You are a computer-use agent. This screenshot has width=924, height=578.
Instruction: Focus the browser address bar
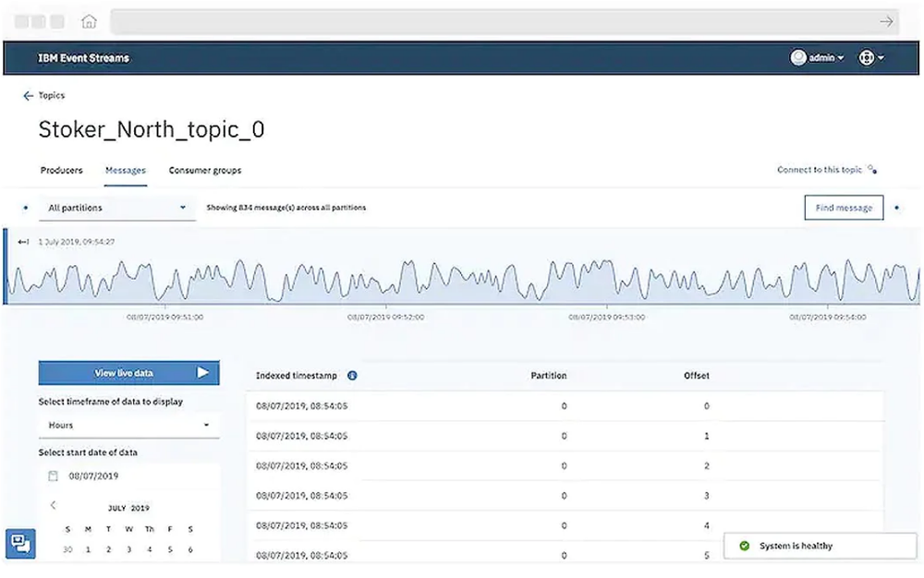pos(505,22)
